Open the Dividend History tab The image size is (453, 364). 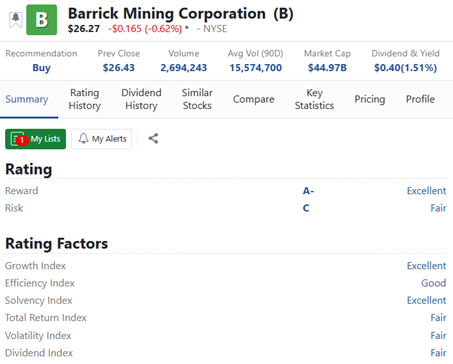141,99
